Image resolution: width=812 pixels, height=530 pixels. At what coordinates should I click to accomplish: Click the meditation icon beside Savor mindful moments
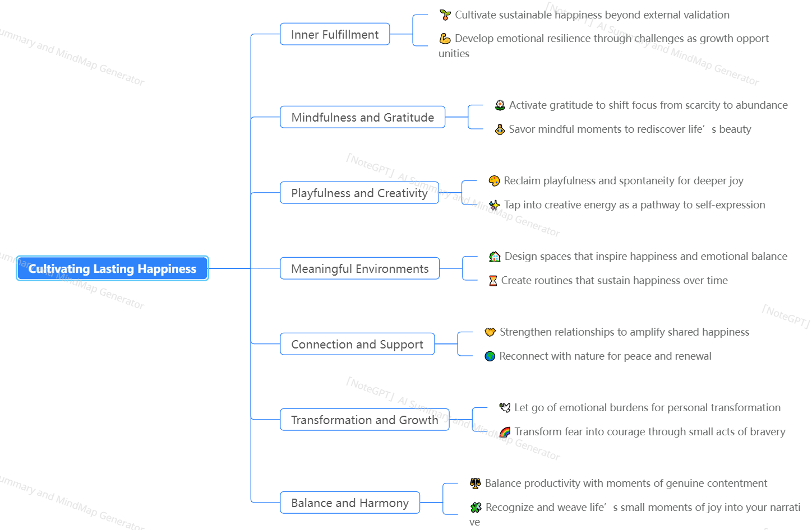[x=500, y=129]
